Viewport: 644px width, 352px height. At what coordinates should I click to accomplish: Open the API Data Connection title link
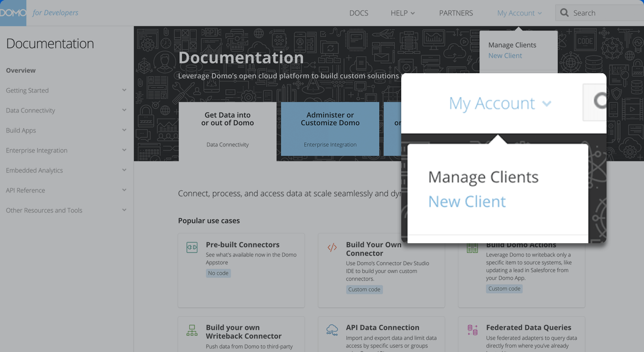[x=382, y=328]
